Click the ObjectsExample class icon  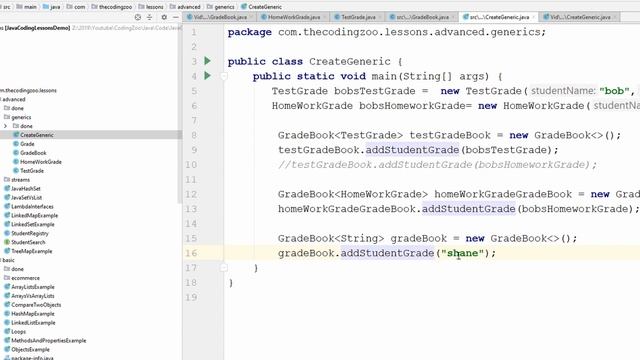coord(7,349)
